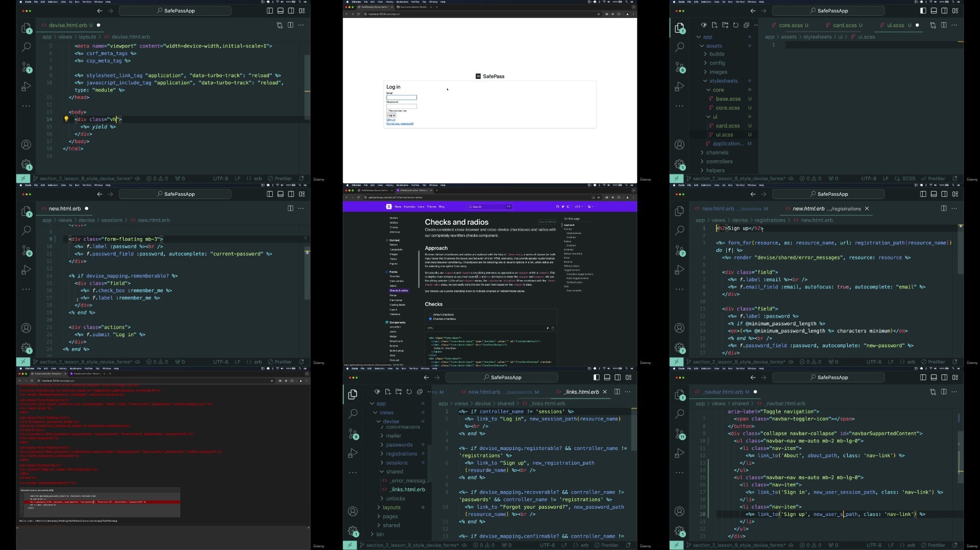Follow Sign up link on SafePass login page
This screenshot has width=980, height=550.
(x=390, y=120)
